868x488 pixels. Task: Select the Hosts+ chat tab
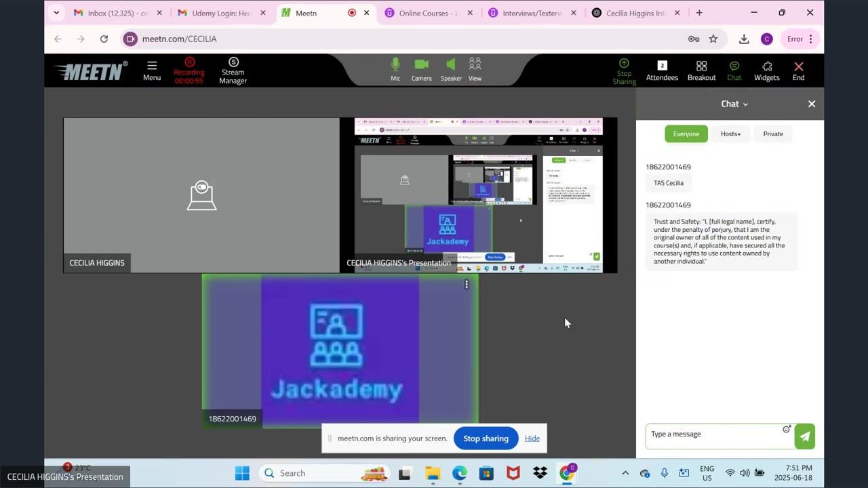pyautogui.click(x=730, y=134)
